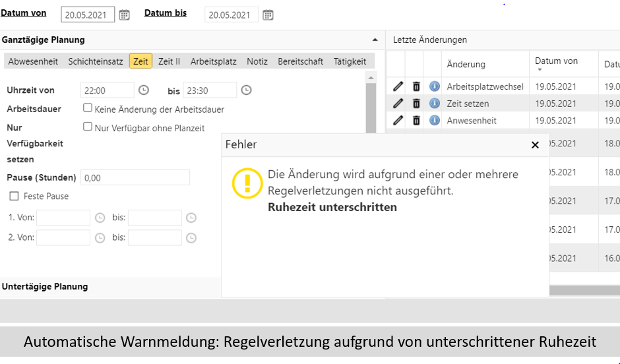The width and height of the screenshot is (620, 364).
Task: Click the scroll-up arrow in planning panel
Action: point(371,78)
